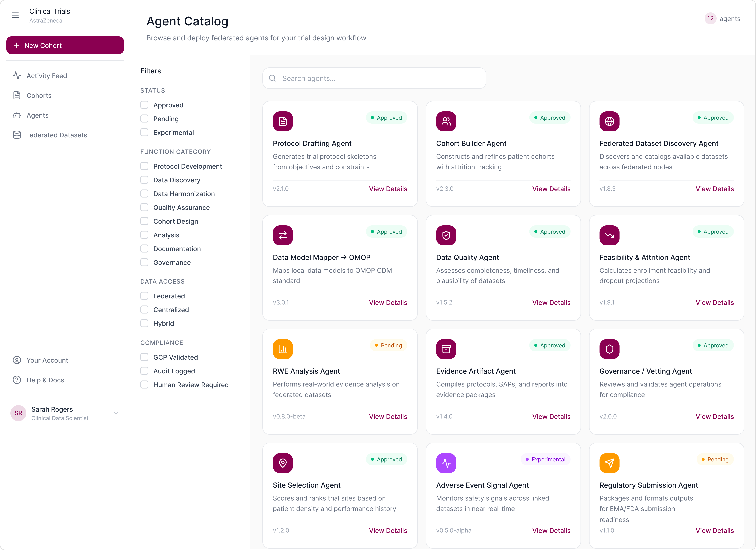
Task: Click the Federated Datasets database icon
Action: [17, 135]
